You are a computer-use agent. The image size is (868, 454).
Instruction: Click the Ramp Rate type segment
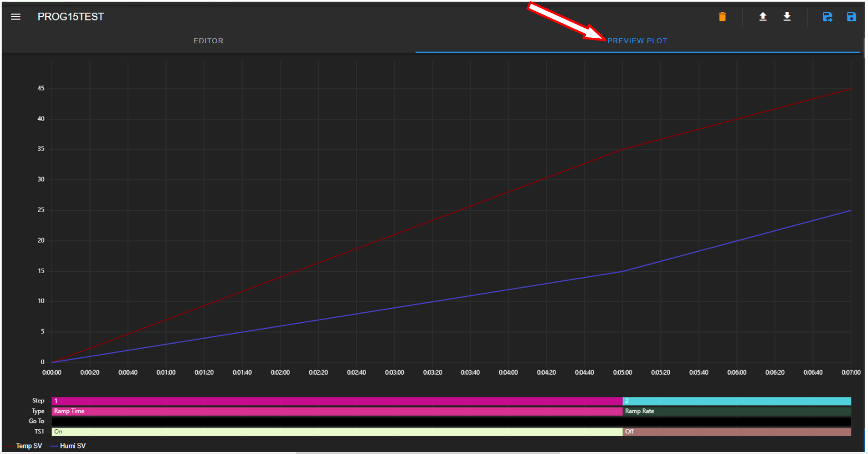(x=737, y=411)
